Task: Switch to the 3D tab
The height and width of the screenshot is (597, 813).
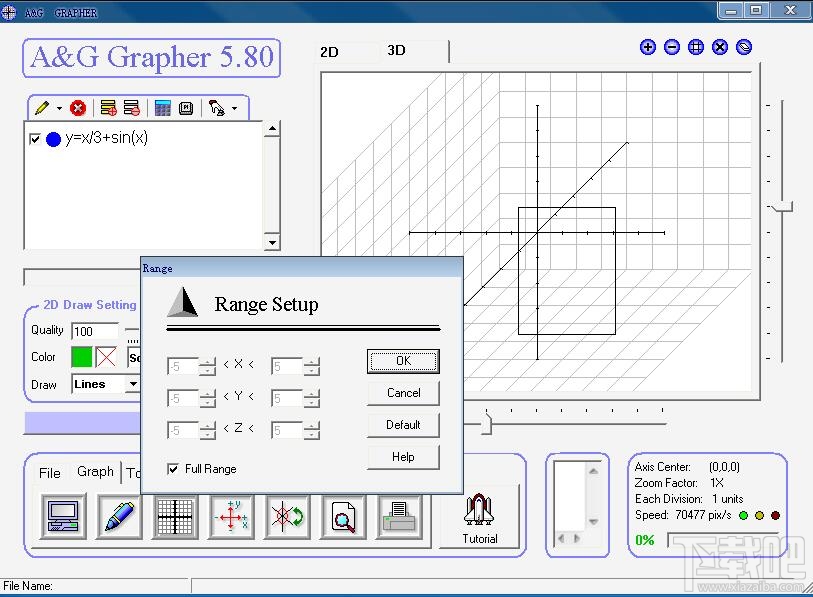Action: coord(394,52)
